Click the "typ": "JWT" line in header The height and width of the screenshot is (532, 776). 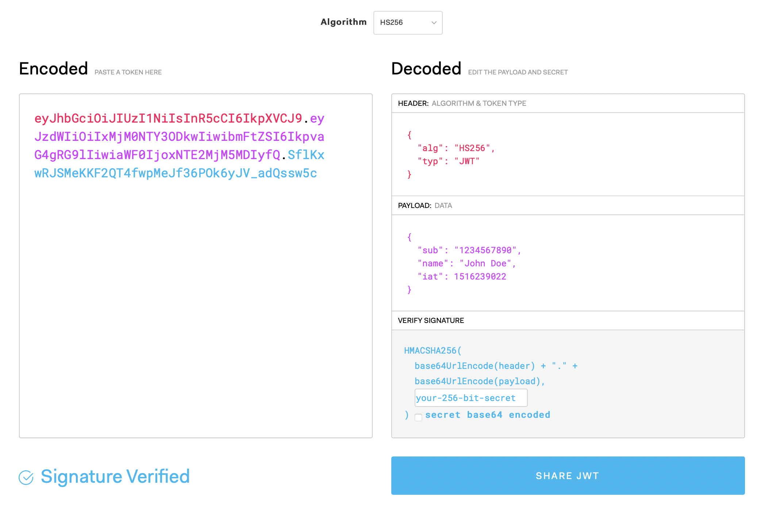(448, 161)
